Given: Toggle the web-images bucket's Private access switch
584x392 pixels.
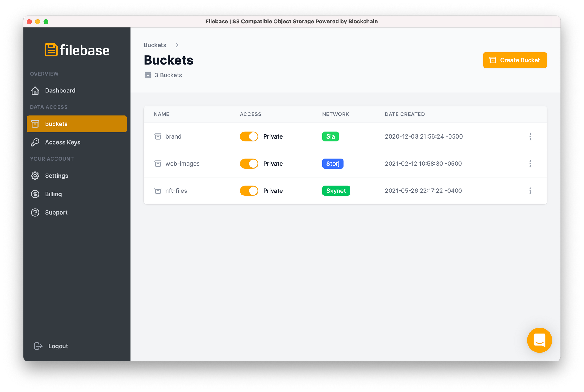Looking at the screenshot, I should 249,164.
